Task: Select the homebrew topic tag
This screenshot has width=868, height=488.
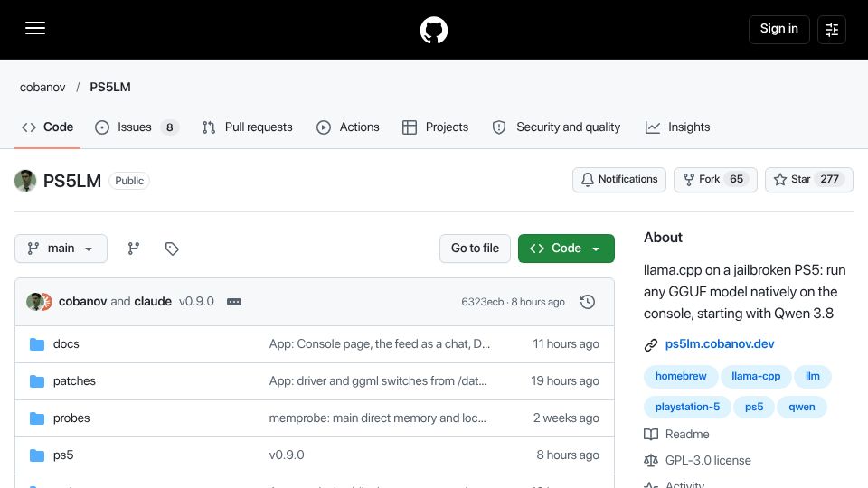Action: click(681, 376)
